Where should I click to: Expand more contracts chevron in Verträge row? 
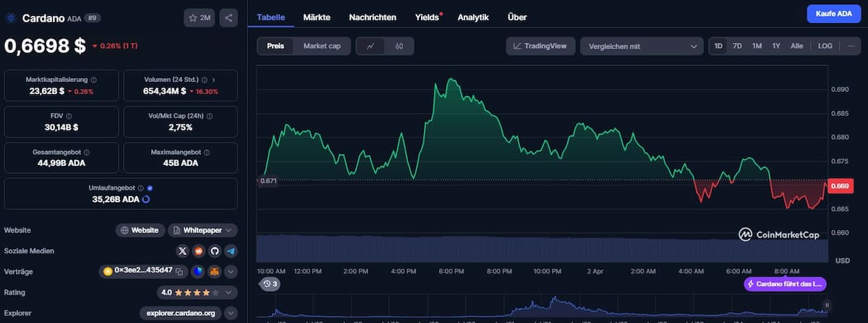tap(231, 272)
